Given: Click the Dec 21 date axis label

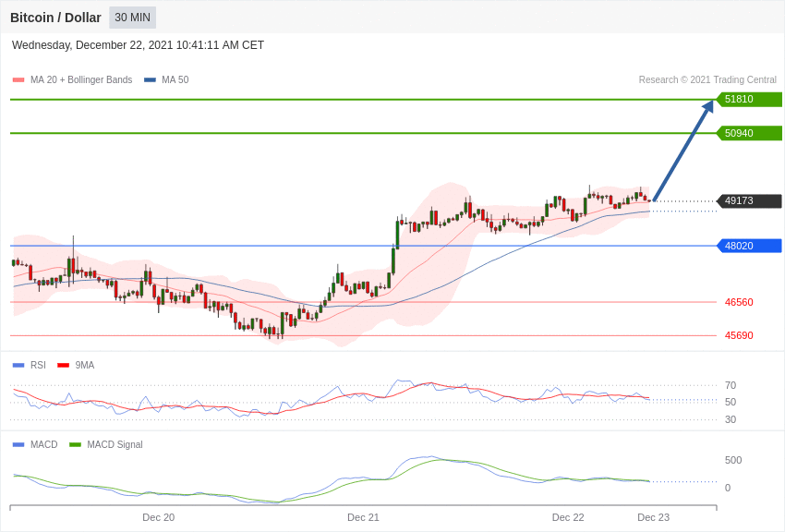Looking at the screenshot, I should [x=364, y=517].
